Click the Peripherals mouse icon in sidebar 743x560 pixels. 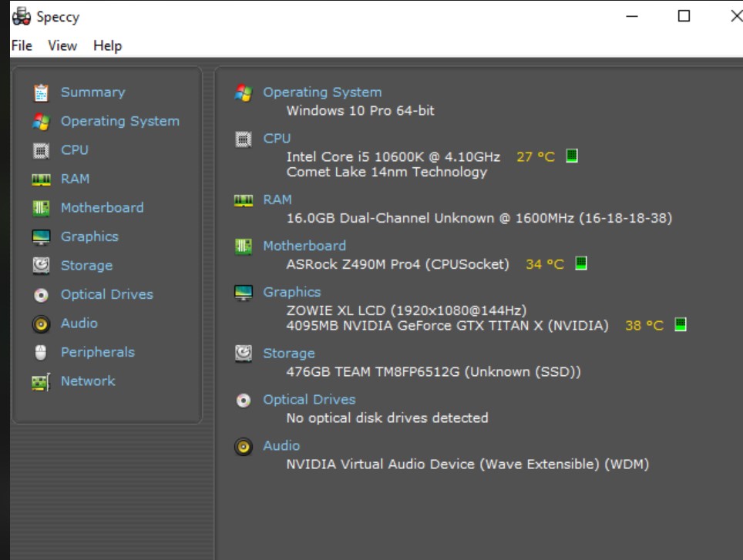click(x=41, y=353)
